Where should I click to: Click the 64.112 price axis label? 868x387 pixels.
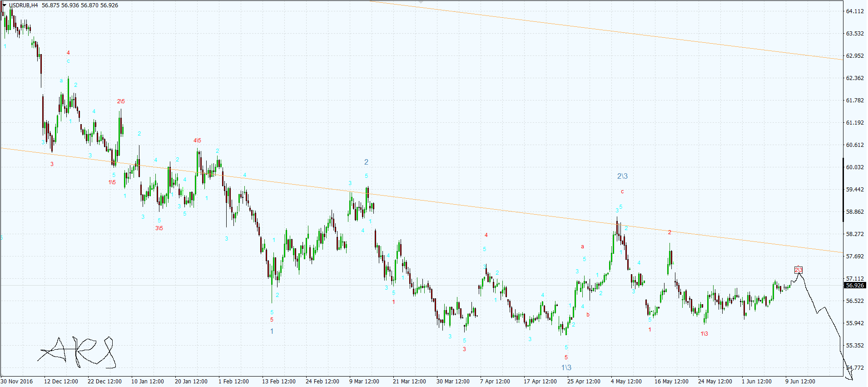(x=854, y=11)
